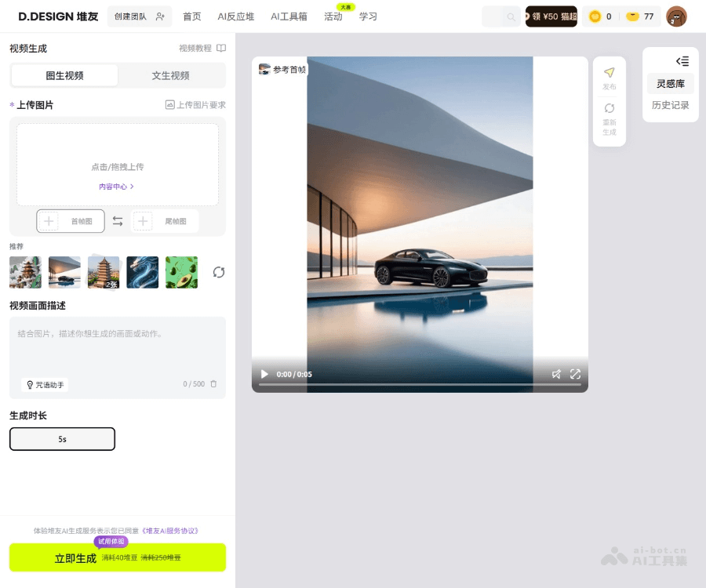Select the 5s generation duration option

coord(62,439)
